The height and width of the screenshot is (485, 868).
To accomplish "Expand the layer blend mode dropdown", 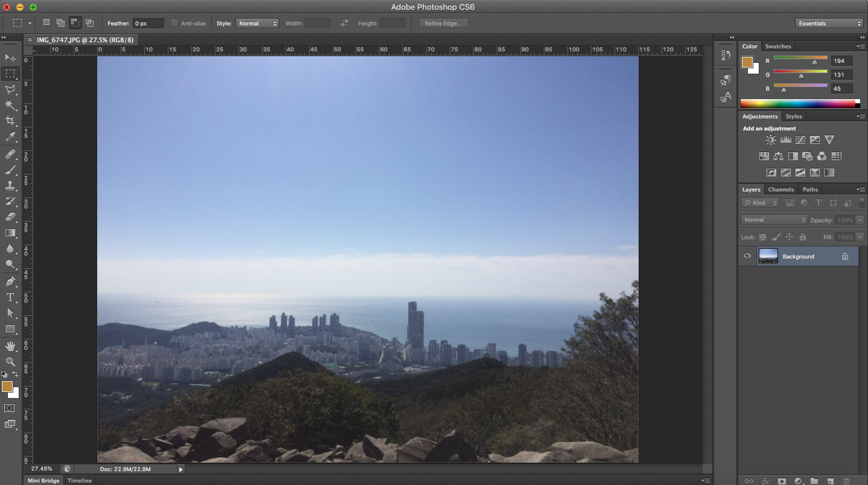I will coord(774,220).
